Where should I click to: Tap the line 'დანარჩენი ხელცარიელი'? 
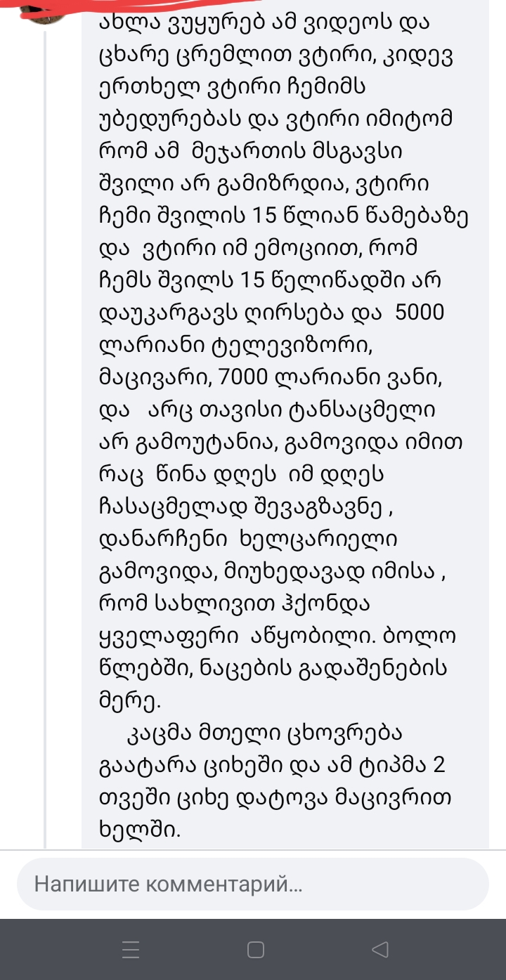point(250,540)
